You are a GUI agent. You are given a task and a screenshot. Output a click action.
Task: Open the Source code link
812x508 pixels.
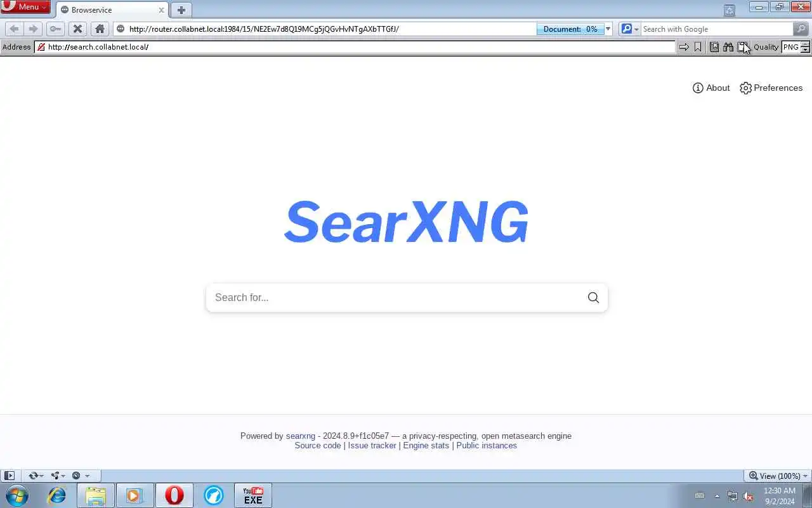click(x=318, y=445)
